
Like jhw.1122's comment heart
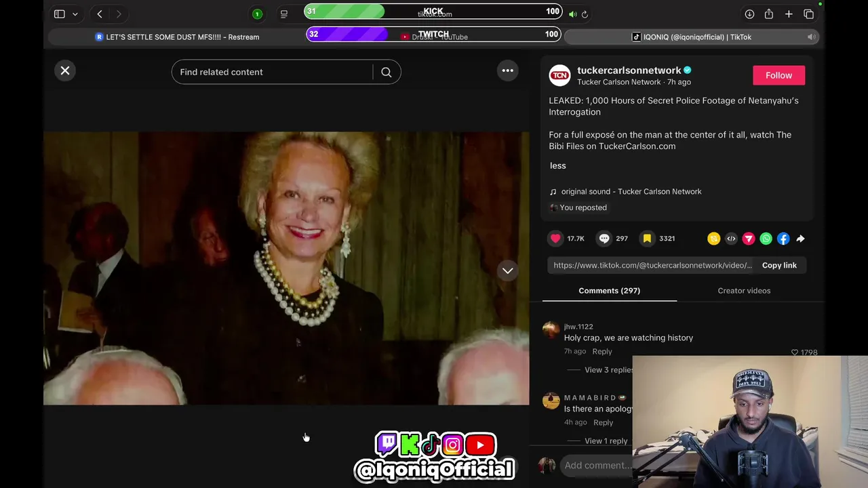pyautogui.click(x=795, y=352)
